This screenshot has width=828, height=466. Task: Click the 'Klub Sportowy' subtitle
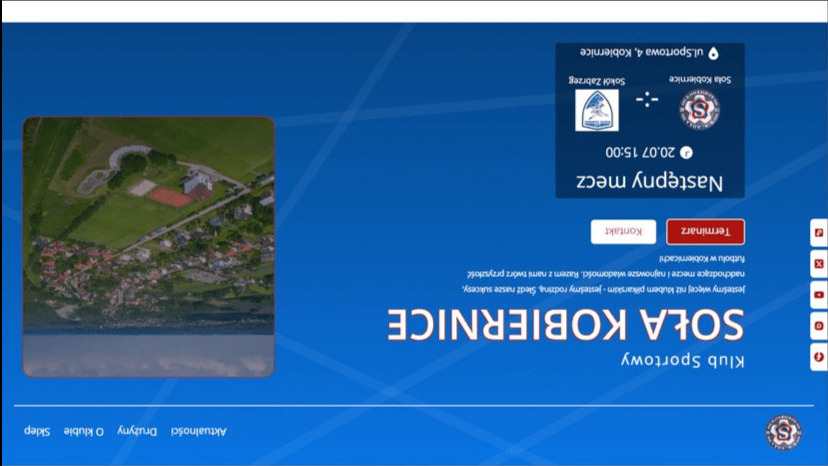tap(683, 360)
